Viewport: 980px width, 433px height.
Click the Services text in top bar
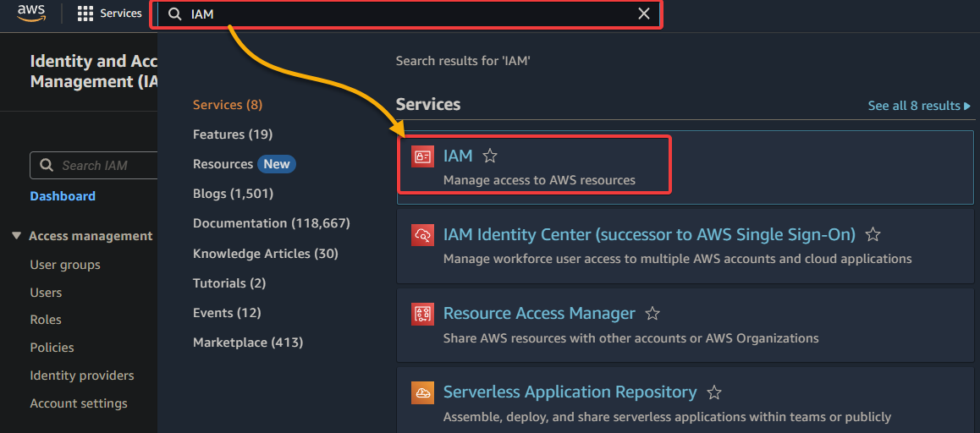click(121, 14)
